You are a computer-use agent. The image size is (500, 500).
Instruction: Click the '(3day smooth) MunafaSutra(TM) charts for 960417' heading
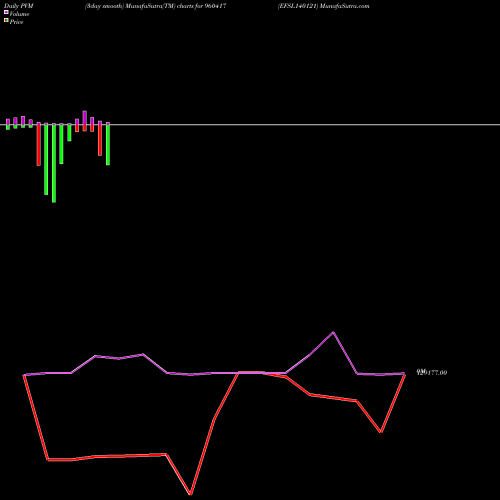(x=156, y=6)
